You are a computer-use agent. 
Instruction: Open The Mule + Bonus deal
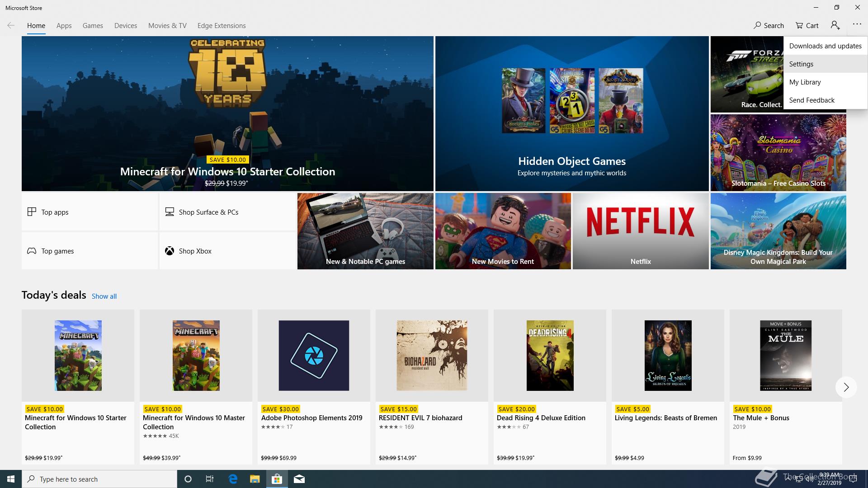tap(786, 387)
